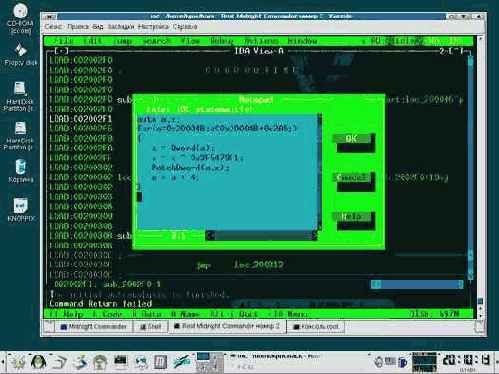
Task: Click the Notepad text editing area
Action: pos(227,172)
